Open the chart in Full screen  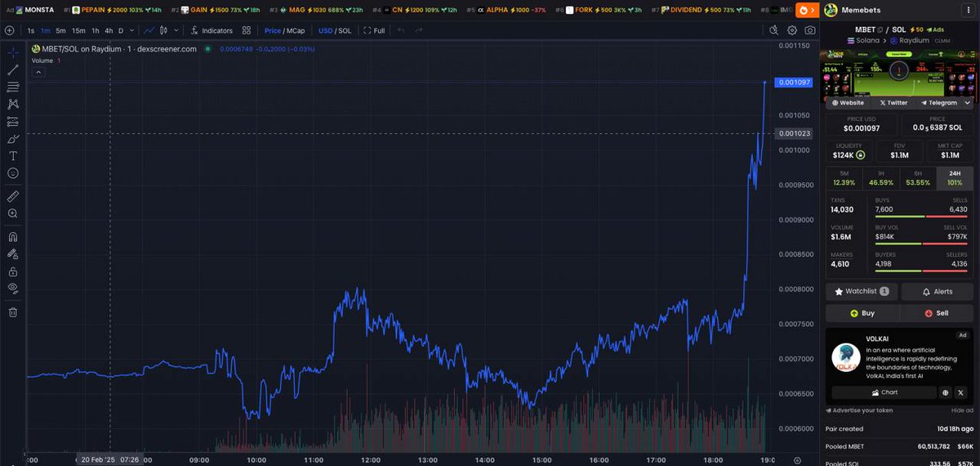(375, 30)
